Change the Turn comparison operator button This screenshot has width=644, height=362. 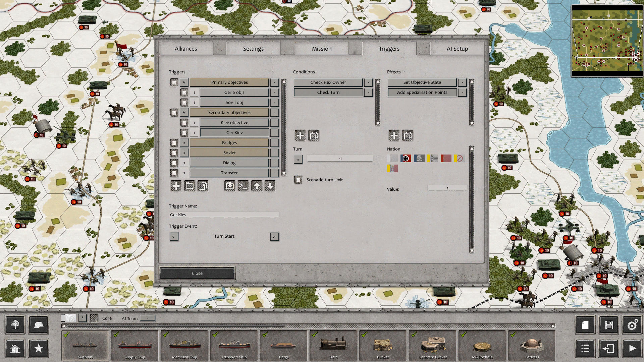(x=298, y=159)
